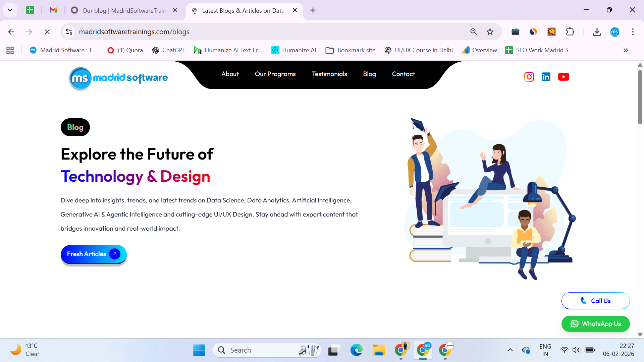Click the WhatsApp Us button

pos(595,324)
